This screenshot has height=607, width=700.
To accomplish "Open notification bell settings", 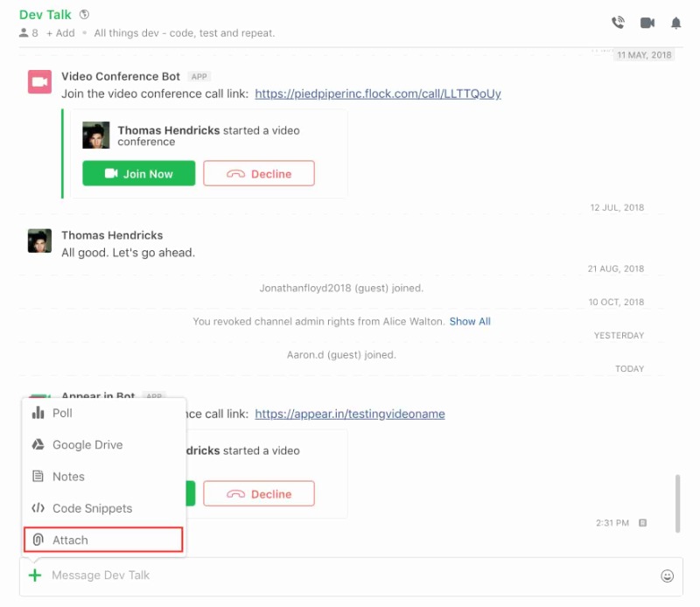I will (675, 23).
